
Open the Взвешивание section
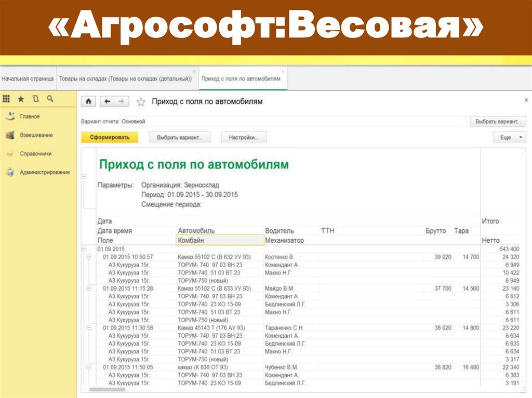point(36,135)
